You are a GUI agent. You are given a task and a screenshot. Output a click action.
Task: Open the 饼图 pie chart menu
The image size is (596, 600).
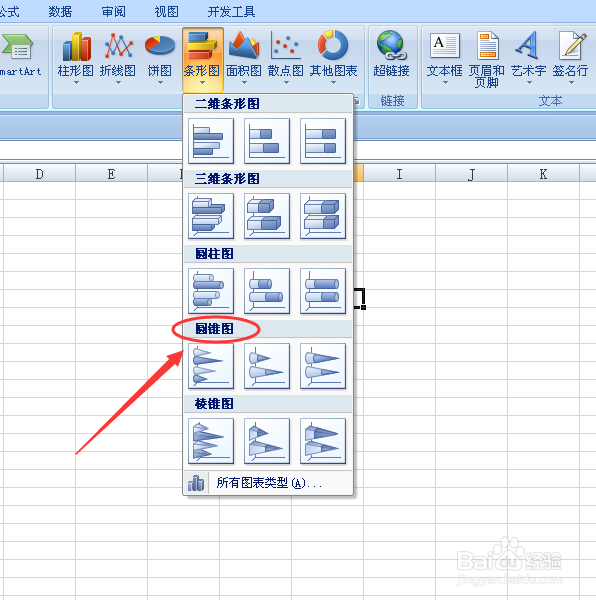coord(160,57)
